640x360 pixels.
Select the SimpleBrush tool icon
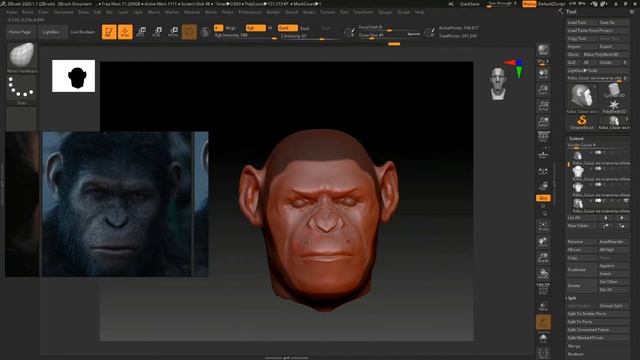coord(582,122)
